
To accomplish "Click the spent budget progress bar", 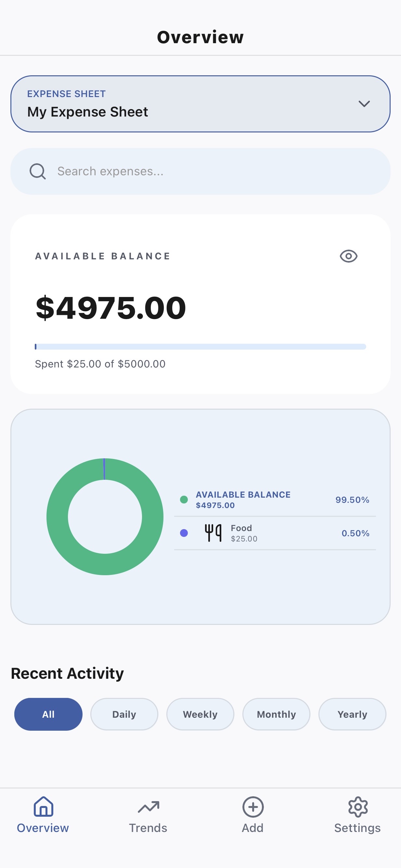I will [200, 347].
